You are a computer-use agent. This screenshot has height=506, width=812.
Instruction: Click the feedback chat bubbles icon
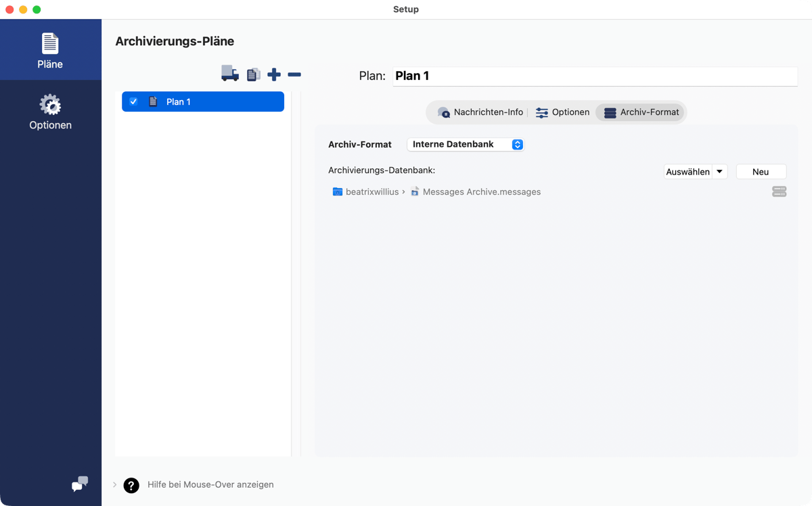(x=80, y=484)
